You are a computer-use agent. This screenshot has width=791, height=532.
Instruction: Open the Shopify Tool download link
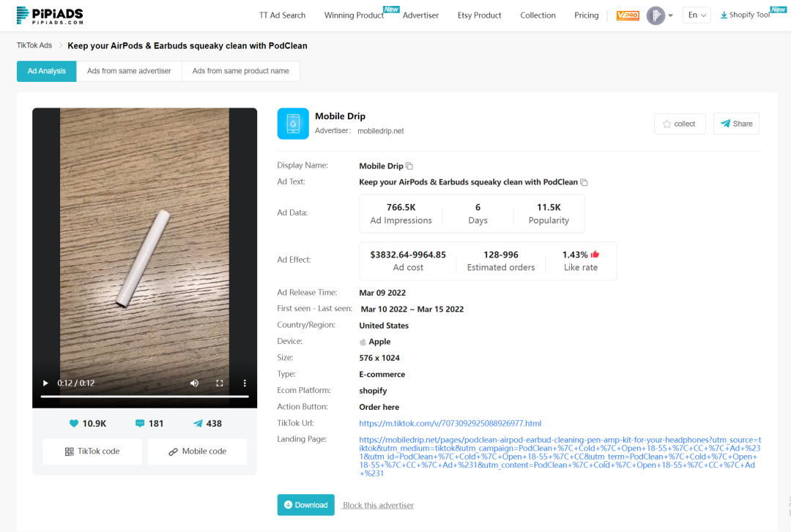pyautogui.click(x=745, y=15)
